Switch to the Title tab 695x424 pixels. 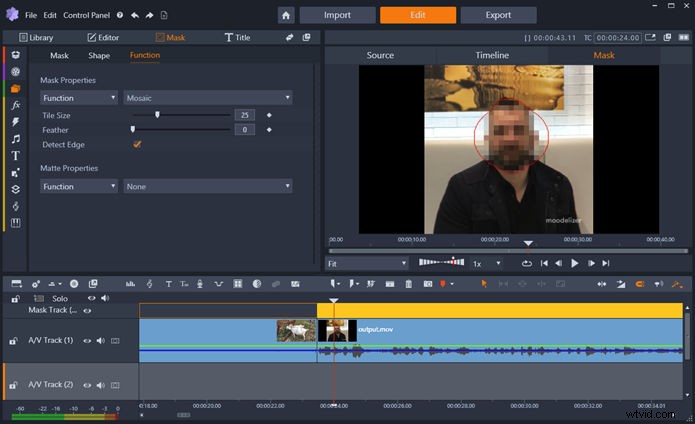tap(237, 38)
